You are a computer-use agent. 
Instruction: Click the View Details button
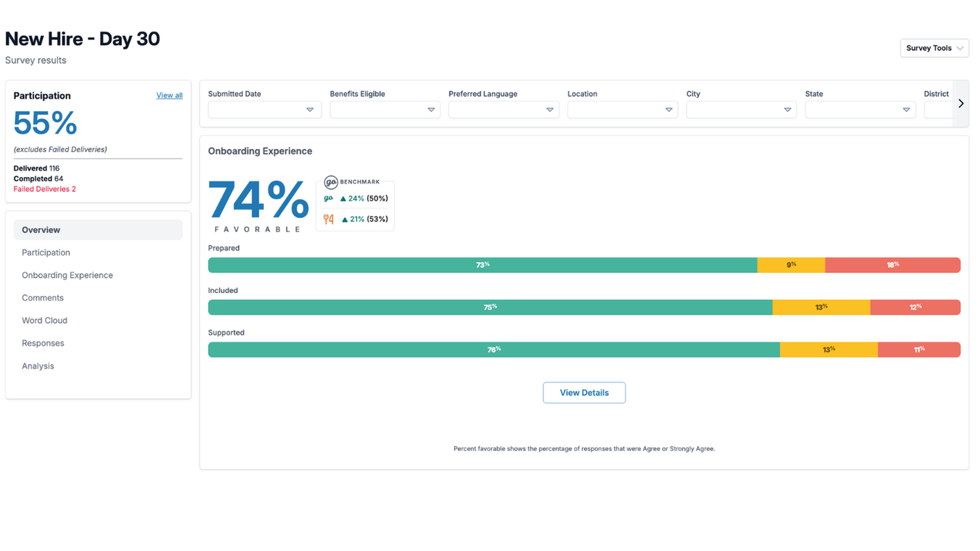[583, 392]
